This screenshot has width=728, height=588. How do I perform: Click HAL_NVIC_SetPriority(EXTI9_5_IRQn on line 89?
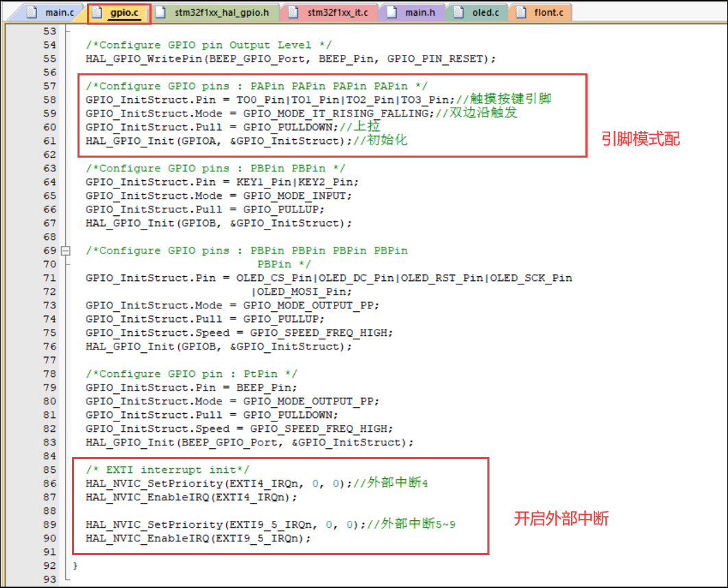[199, 524]
